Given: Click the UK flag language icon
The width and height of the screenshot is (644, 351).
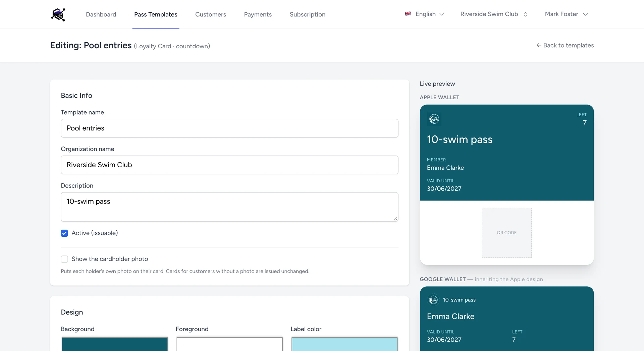Looking at the screenshot, I should (408, 14).
